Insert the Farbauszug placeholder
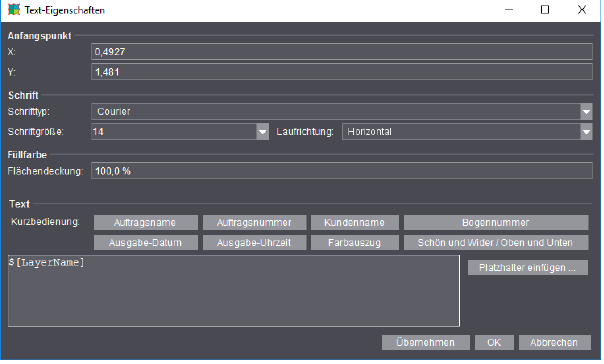The width and height of the screenshot is (604, 364). point(355,243)
